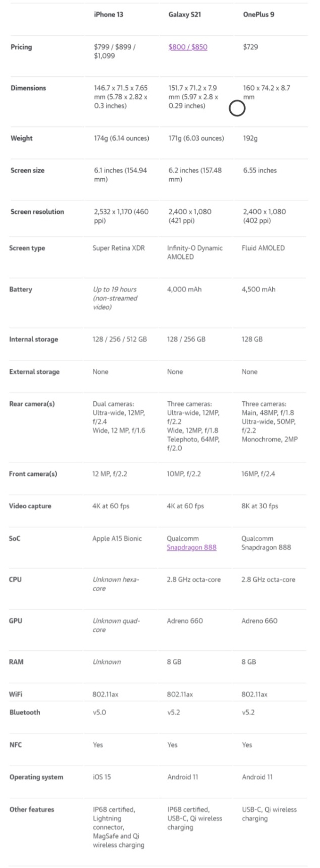Select the OnePlus 9 column header

click(x=259, y=15)
